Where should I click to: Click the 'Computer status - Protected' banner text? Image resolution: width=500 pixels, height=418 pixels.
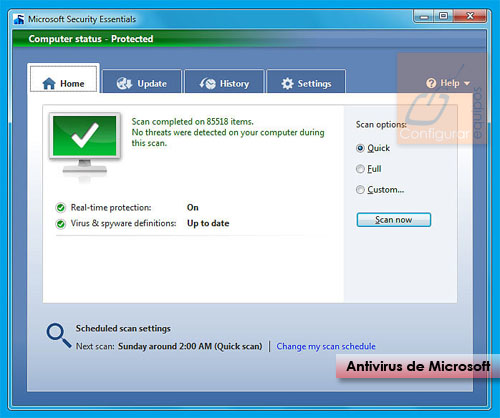point(91,39)
